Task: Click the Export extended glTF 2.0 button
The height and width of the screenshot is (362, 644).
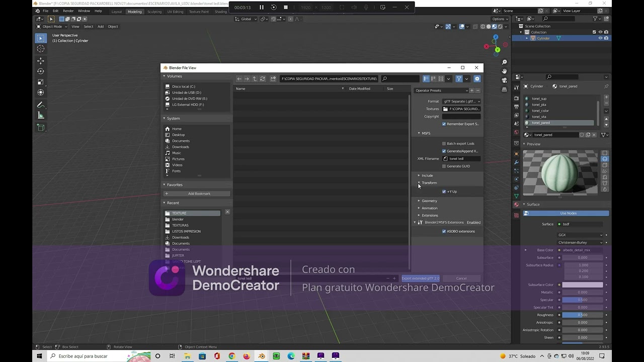Action: click(x=420, y=278)
